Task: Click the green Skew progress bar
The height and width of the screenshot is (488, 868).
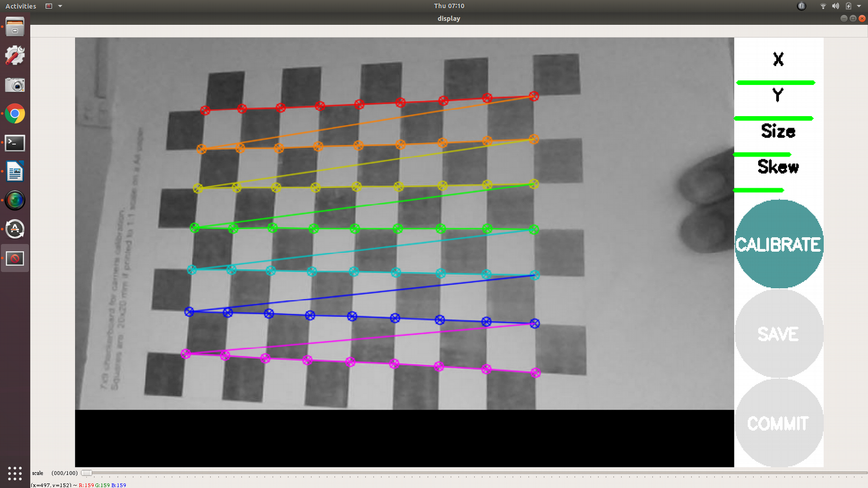Action: tap(758, 190)
